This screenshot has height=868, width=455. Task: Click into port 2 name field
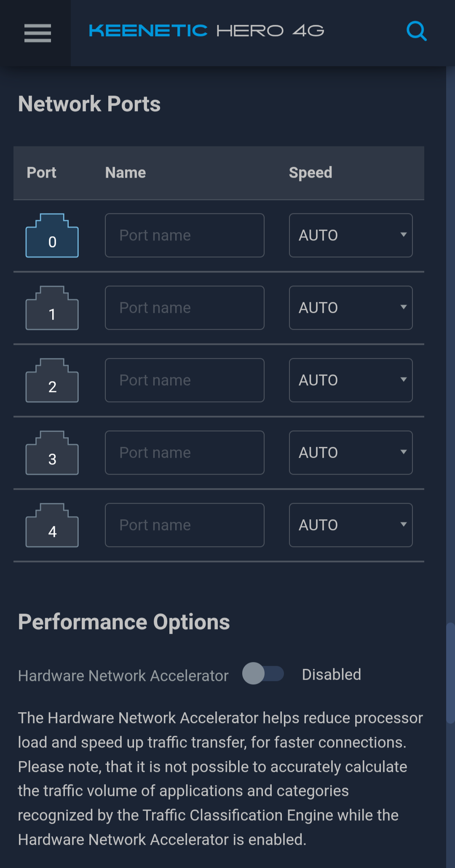point(185,380)
